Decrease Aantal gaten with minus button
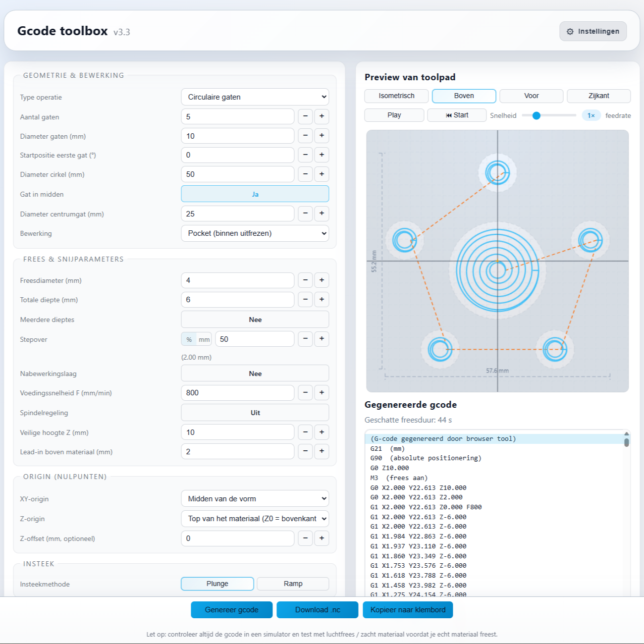The height and width of the screenshot is (644, 644). click(x=305, y=116)
